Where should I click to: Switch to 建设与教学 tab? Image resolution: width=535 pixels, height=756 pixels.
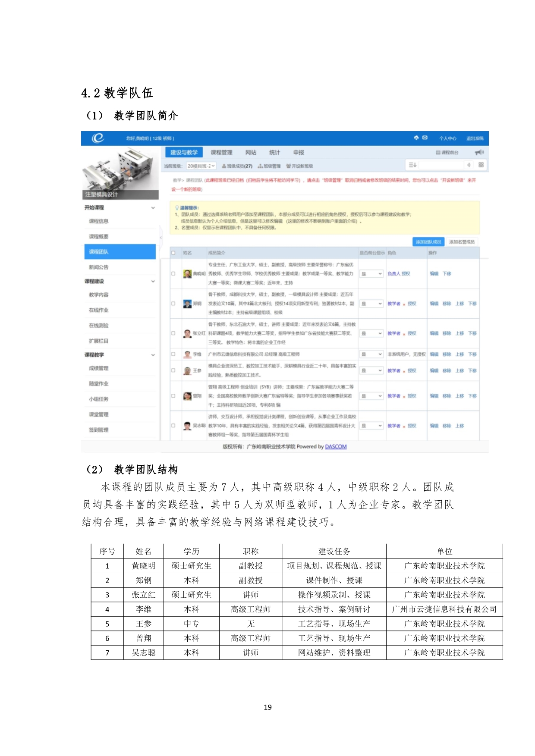point(184,152)
